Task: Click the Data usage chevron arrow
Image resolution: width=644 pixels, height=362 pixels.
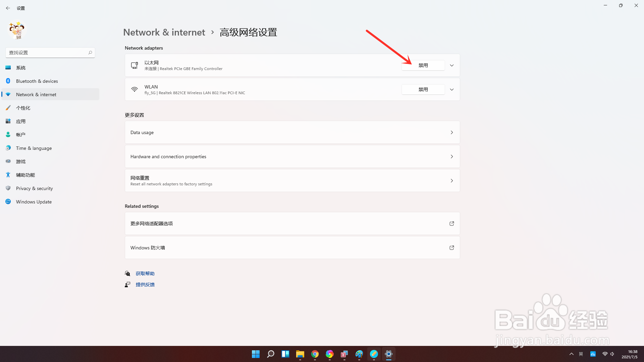Action: [452, 132]
